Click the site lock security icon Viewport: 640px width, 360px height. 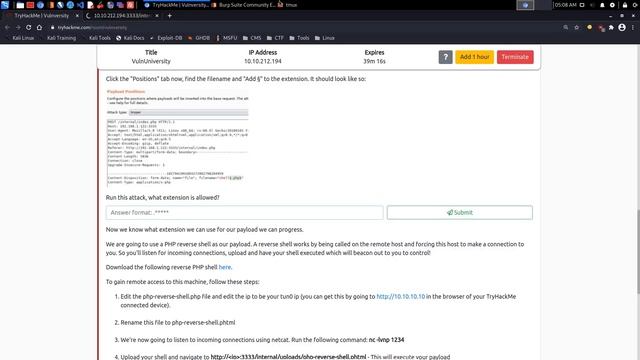click(x=52, y=27)
